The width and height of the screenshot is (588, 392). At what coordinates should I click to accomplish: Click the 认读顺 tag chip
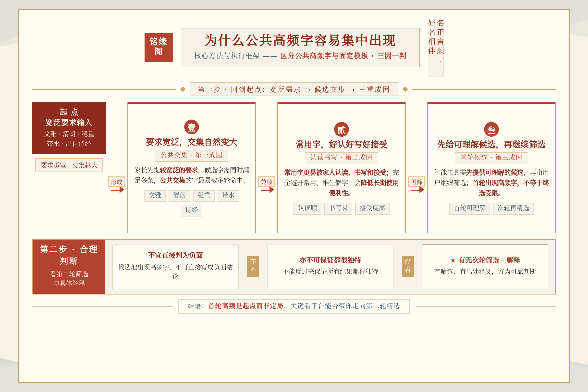307,208
